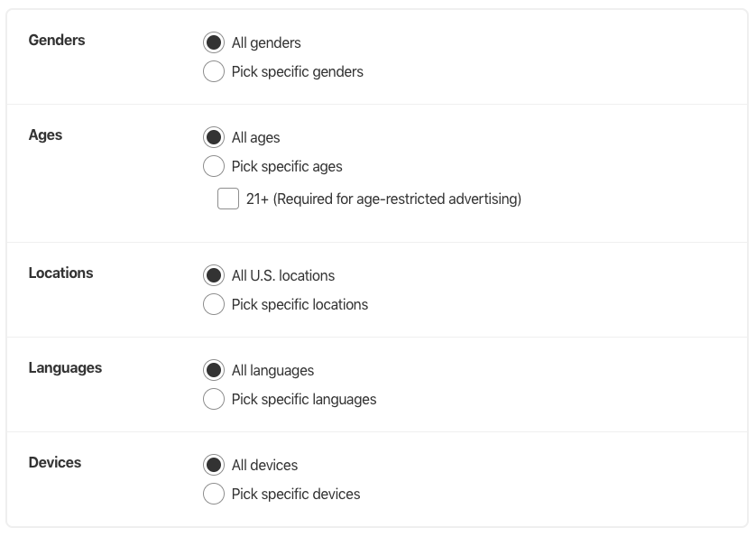Click the Genders section heading
This screenshot has height=537, width=756.
pyautogui.click(x=57, y=40)
